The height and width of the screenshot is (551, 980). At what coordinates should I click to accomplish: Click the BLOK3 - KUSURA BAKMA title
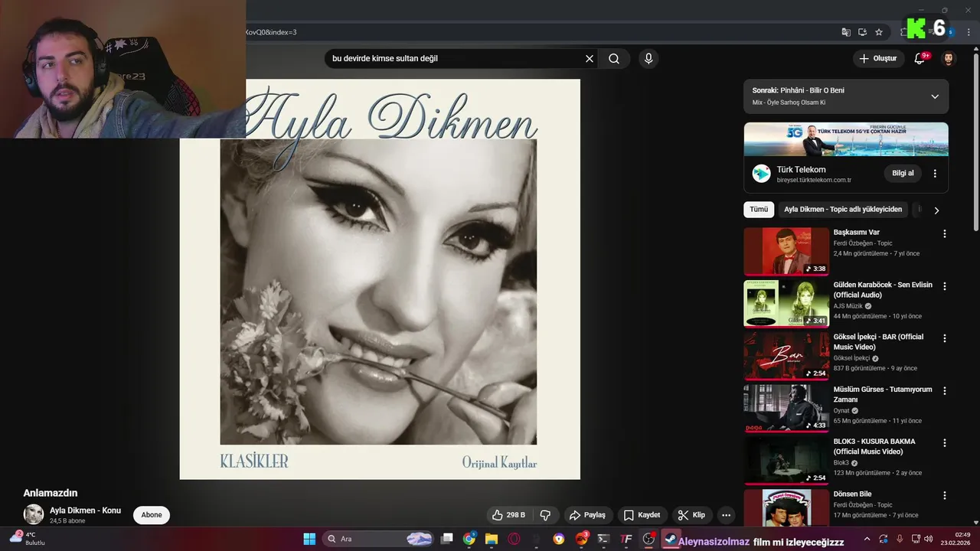874,446
